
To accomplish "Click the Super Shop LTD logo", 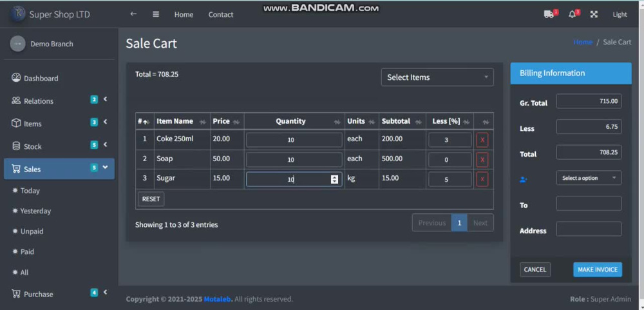I will coord(17,14).
